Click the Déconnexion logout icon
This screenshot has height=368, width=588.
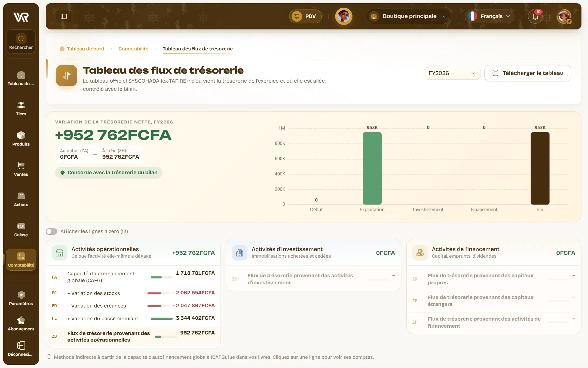click(x=21, y=345)
